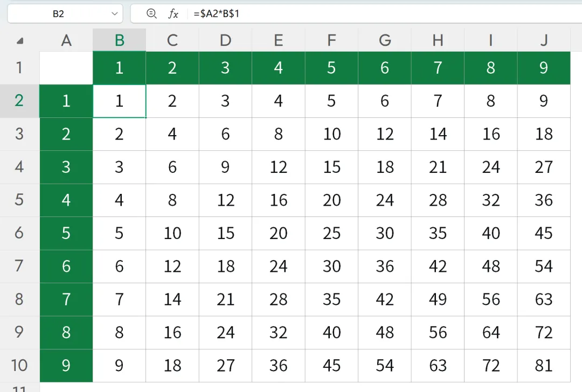Select row header 5
Image resolution: width=582 pixels, height=392 pixels.
(x=19, y=200)
